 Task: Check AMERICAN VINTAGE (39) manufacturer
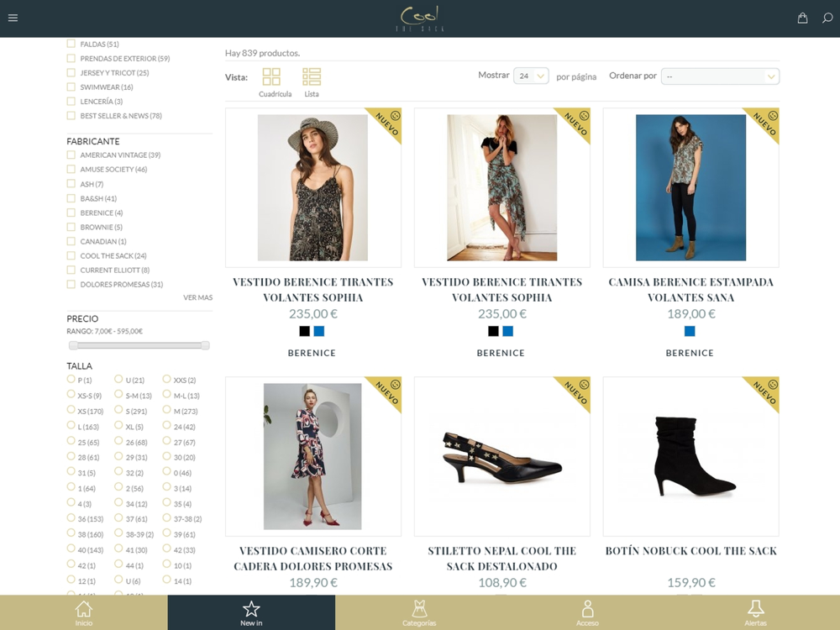click(71, 155)
